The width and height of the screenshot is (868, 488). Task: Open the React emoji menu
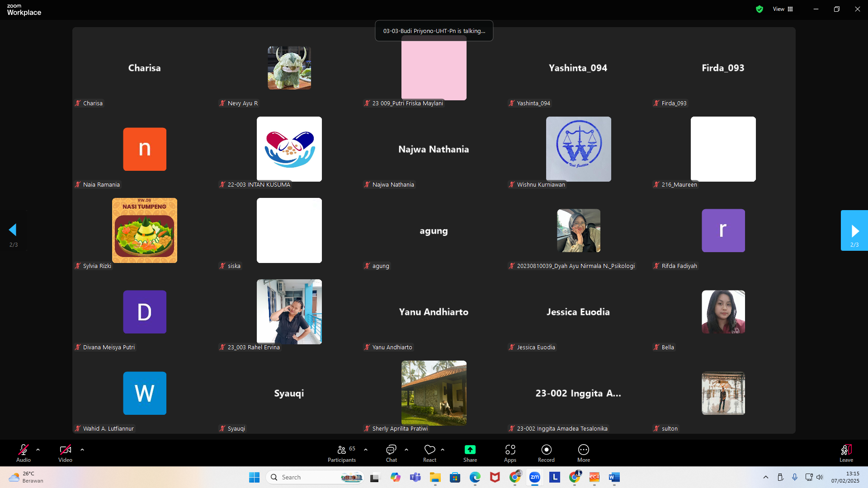[x=429, y=453]
